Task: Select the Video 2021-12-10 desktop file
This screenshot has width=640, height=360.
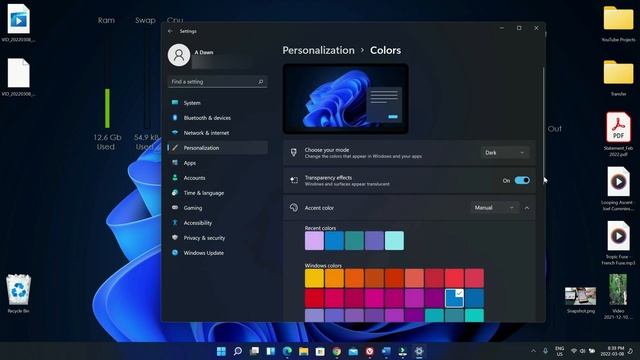Action: click(618, 297)
